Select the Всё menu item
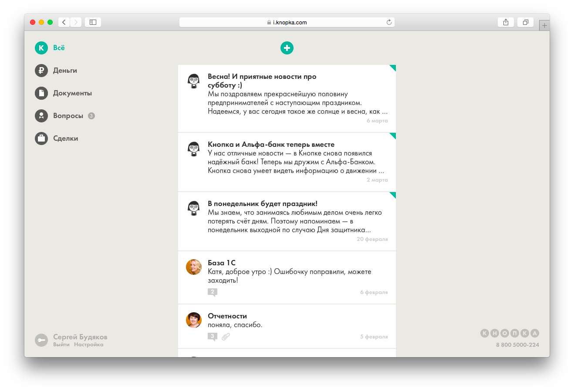 tap(59, 48)
